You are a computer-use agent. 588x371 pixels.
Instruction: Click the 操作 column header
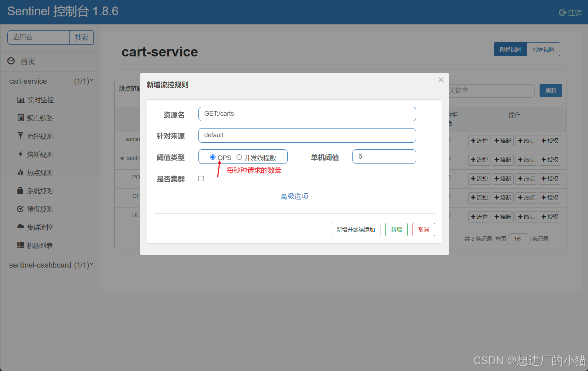click(514, 115)
